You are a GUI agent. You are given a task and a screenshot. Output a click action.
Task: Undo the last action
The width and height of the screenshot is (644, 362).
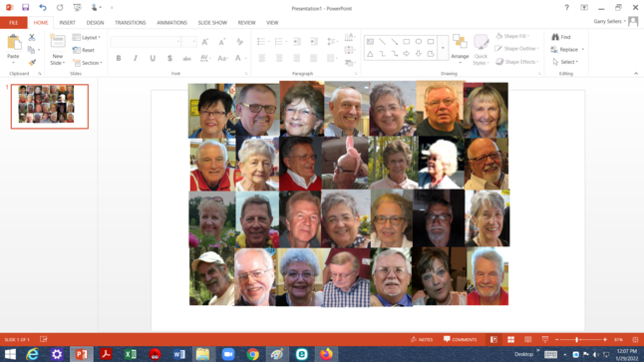pos(42,7)
